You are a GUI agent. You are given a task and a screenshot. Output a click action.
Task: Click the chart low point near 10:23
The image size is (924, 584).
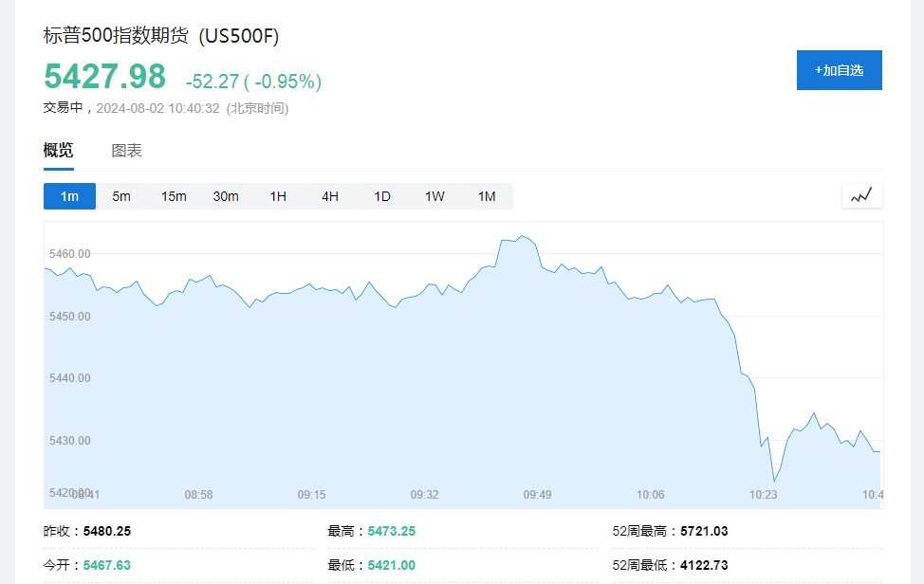[x=774, y=481]
